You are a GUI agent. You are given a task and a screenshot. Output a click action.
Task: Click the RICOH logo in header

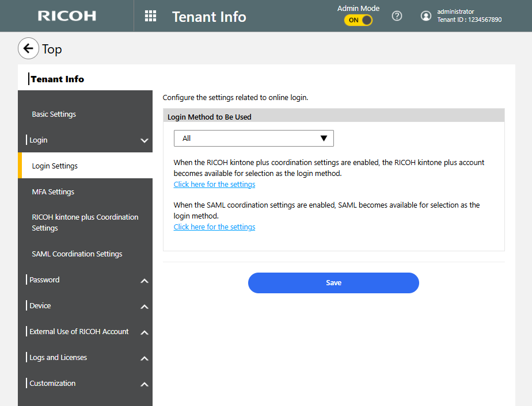67,16
